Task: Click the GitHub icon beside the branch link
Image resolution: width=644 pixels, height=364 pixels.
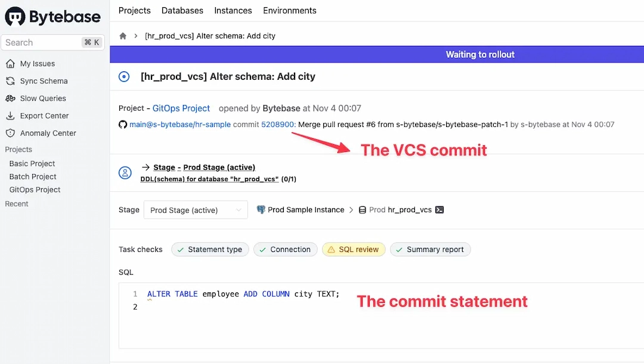Action: (123, 125)
